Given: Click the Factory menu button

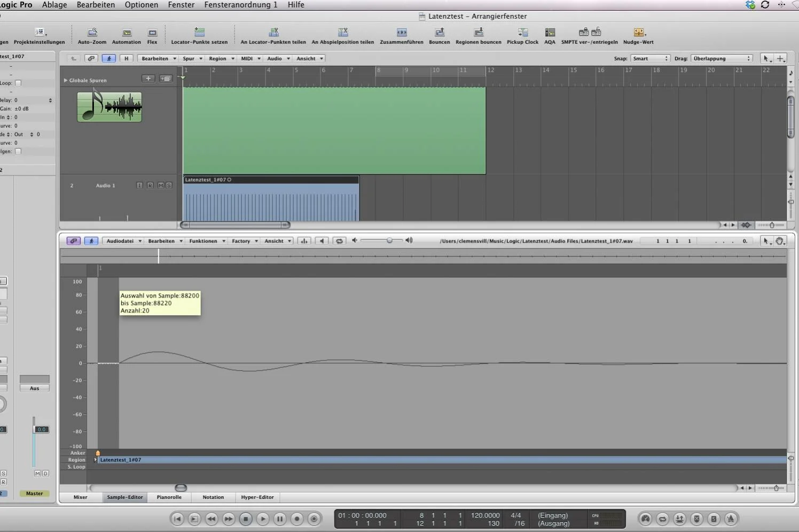Looking at the screenshot, I should (x=245, y=241).
